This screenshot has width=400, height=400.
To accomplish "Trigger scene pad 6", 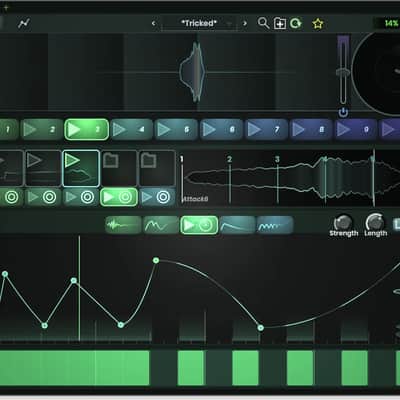I will point(221,129).
